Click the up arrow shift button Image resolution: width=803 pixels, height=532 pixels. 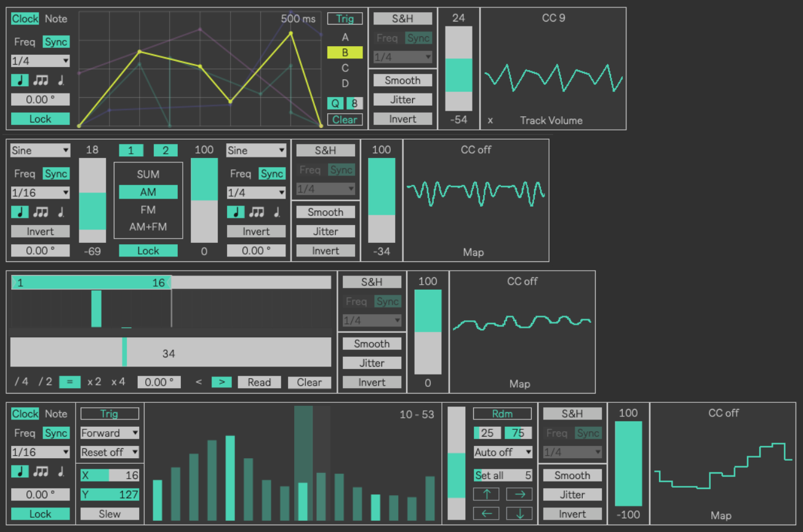coord(486,494)
